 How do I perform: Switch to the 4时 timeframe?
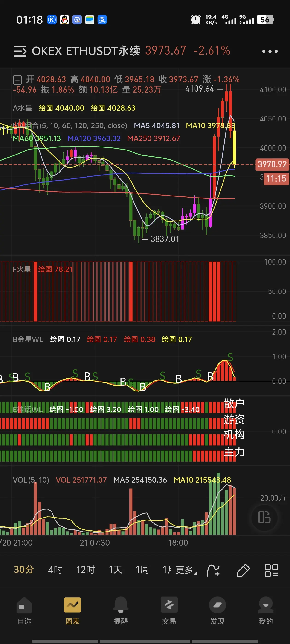tap(55, 570)
